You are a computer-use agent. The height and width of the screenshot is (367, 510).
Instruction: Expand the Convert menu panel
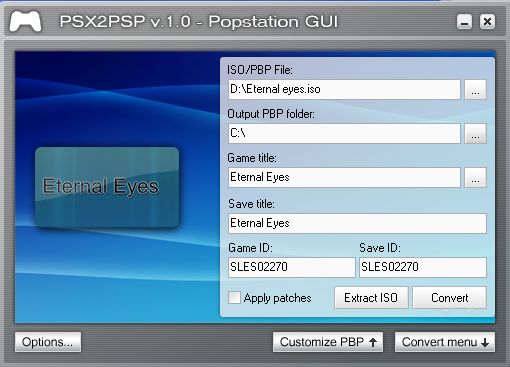point(445,342)
